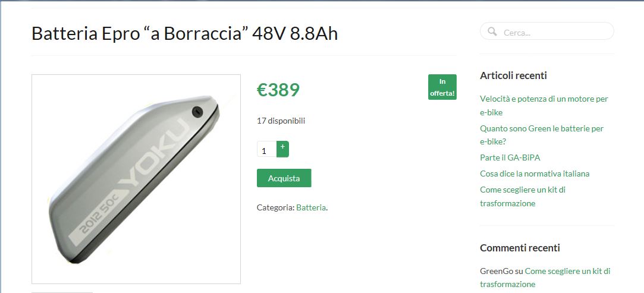Viewport: 644px width, 293px height.
Task: Open the Batteria category link
Action: 311,207
